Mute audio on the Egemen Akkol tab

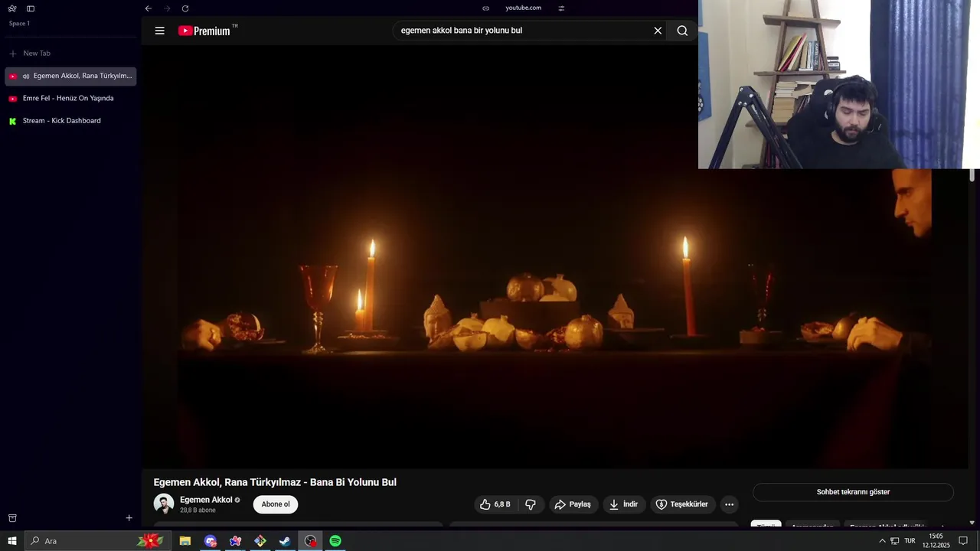[26, 77]
